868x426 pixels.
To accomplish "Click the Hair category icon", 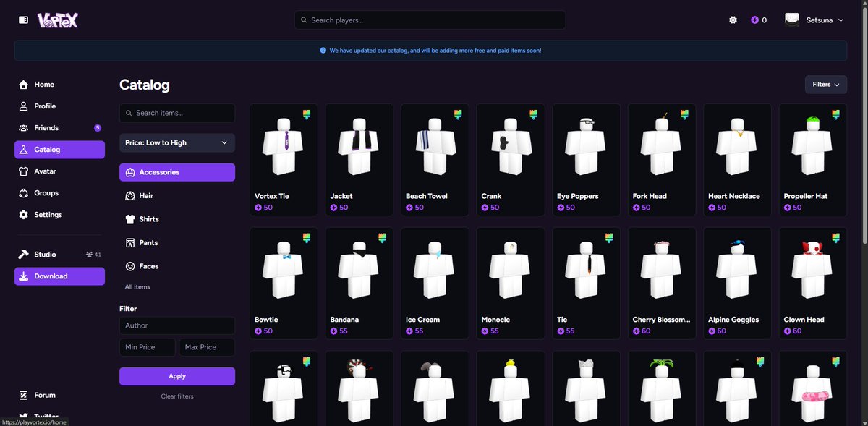I will coord(130,196).
